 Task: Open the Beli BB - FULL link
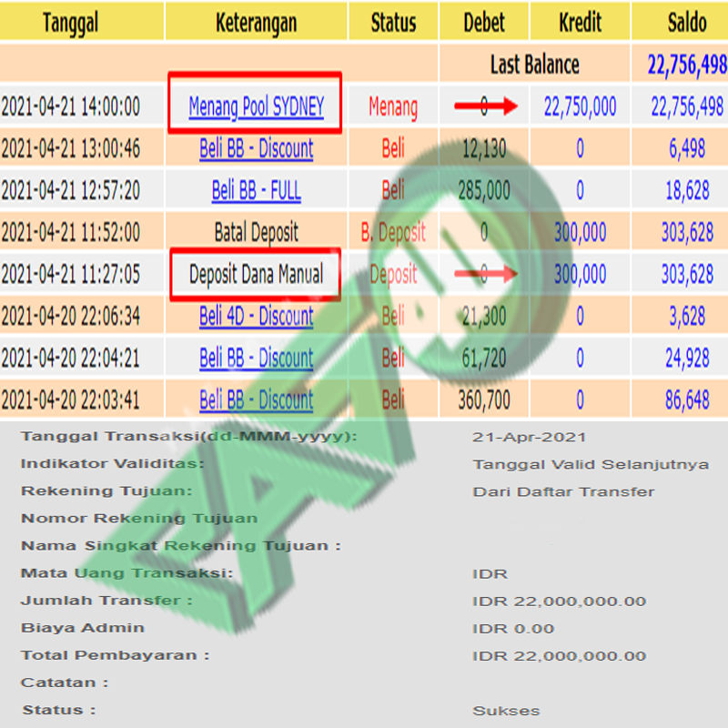[x=257, y=190]
